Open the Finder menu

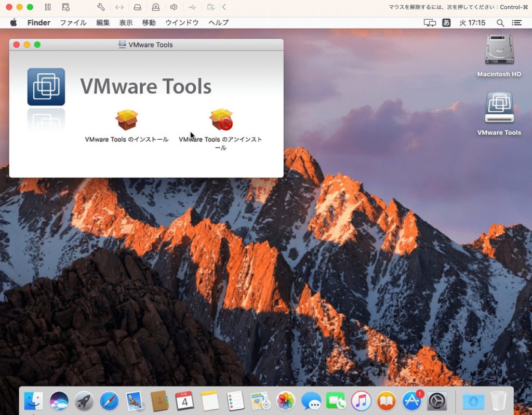(38, 23)
